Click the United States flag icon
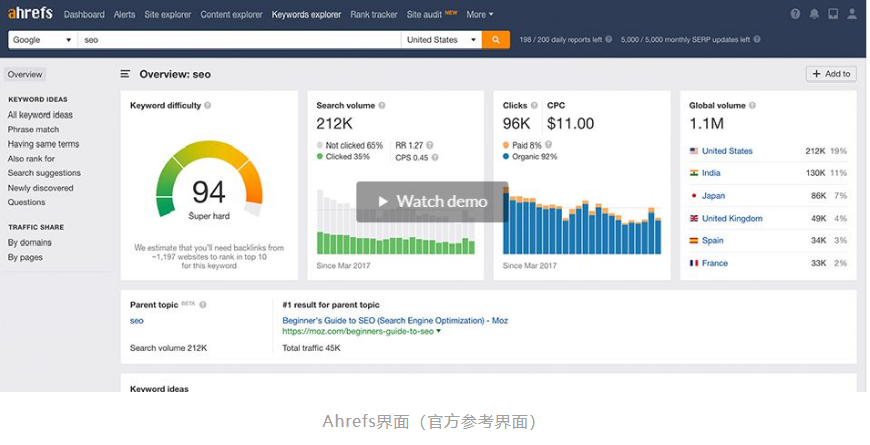This screenshot has height=445, width=870. click(694, 151)
